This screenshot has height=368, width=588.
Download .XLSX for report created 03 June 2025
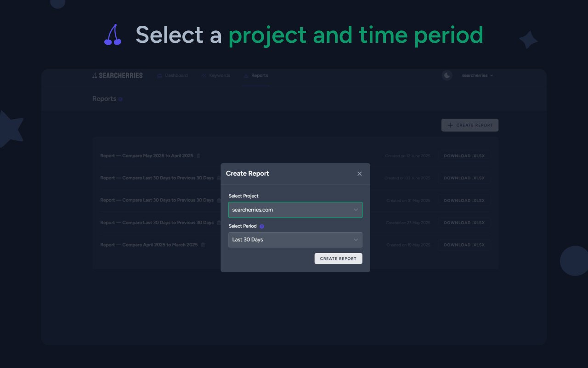(x=464, y=178)
